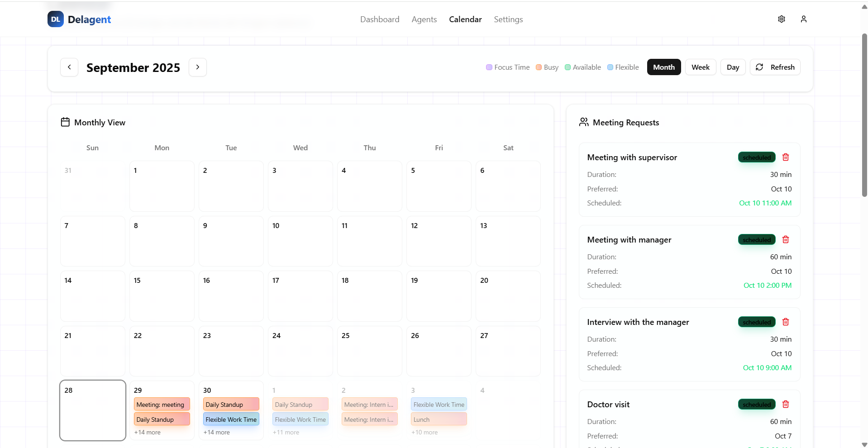Select the September 17 day cell
The height and width of the screenshot is (448, 868).
[300, 296]
